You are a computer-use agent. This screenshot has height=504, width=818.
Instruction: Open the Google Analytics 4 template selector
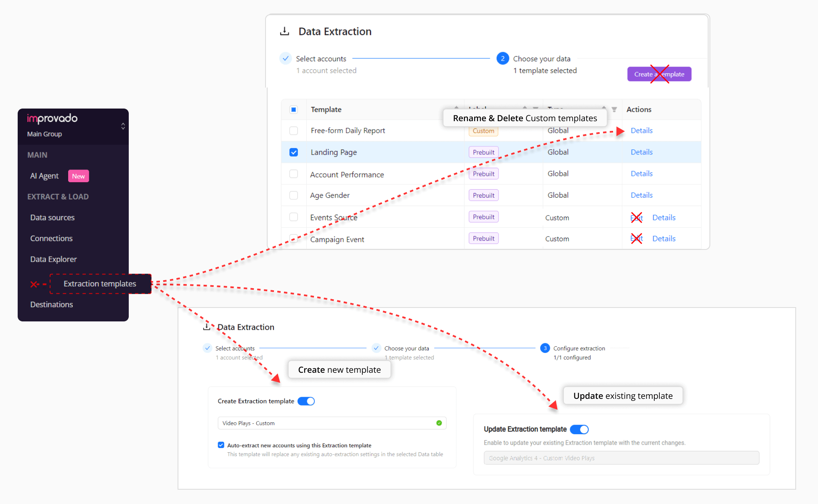click(621, 458)
